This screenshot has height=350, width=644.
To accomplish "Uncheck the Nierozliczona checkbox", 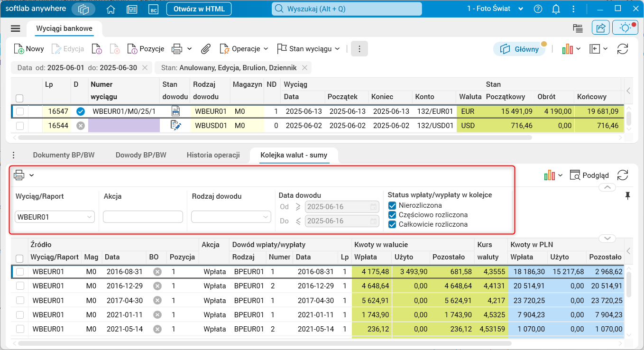I will click(x=392, y=205).
